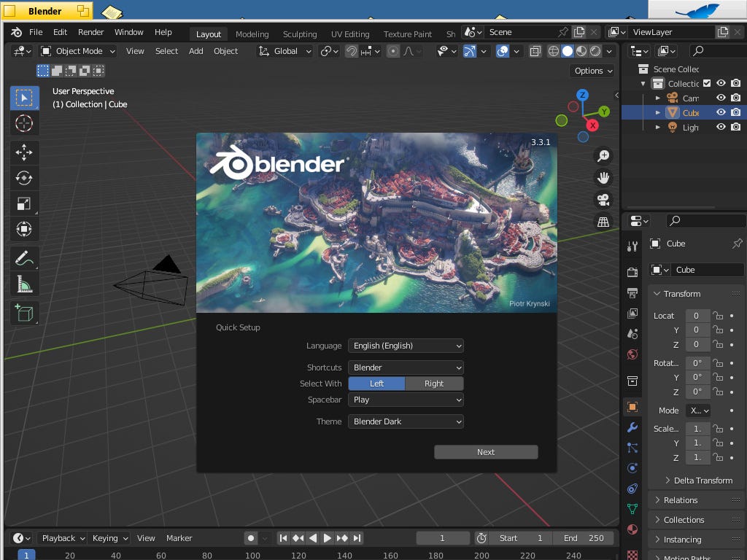Click the current frame number field
Viewport: 747px width, 560px height.
442,538
